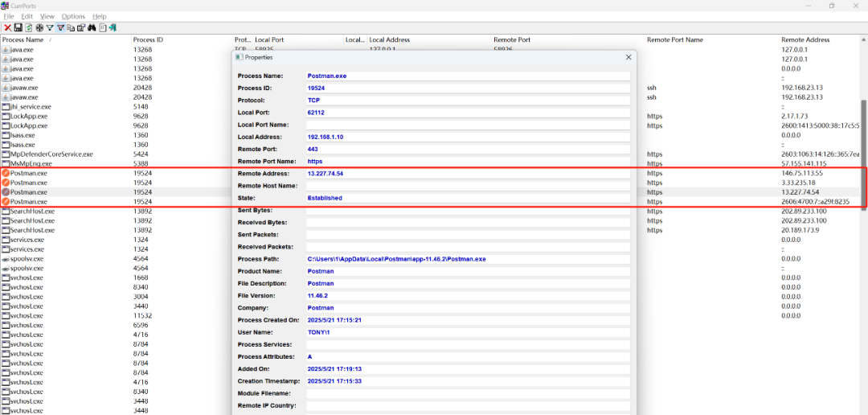Open Find using the binoculars icon
868x415 pixels.
pos(92,27)
